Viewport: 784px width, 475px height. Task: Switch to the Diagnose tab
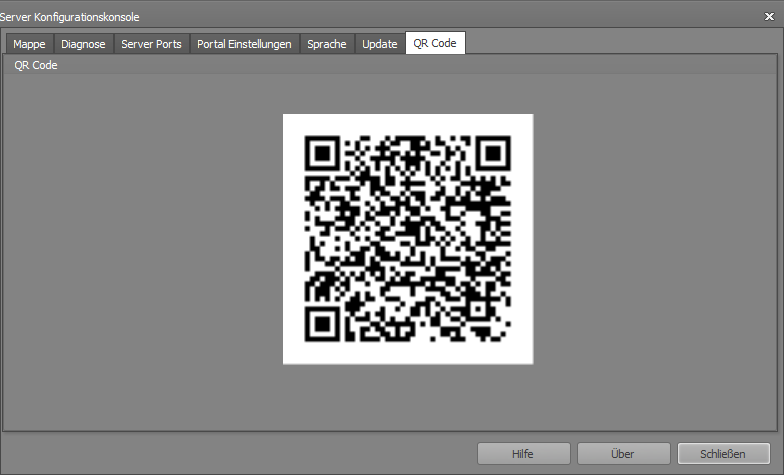tap(84, 44)
